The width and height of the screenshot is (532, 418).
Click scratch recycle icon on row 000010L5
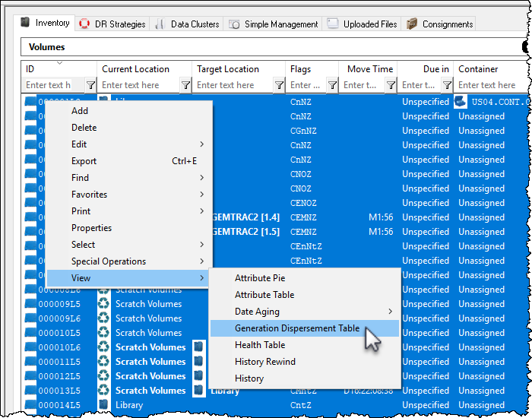point(103,333)
